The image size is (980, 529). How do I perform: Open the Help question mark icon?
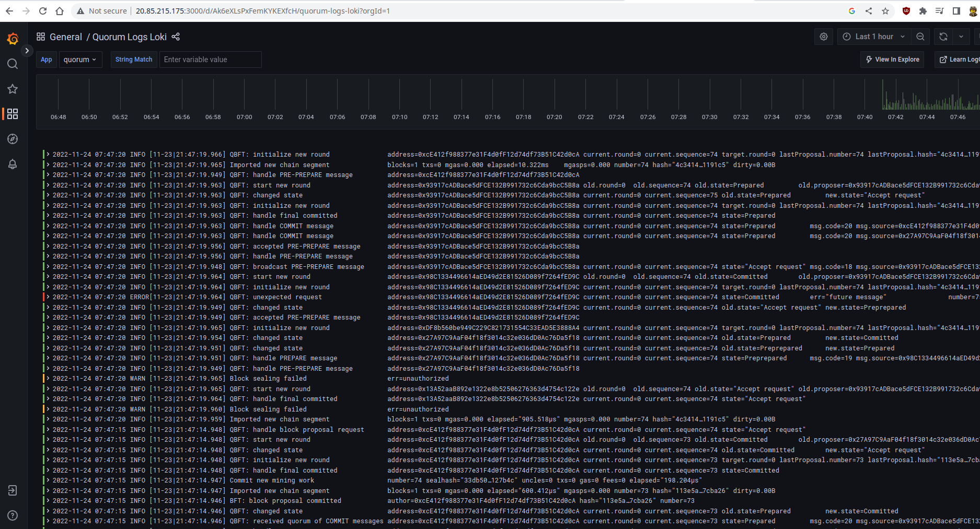(13, 515)
